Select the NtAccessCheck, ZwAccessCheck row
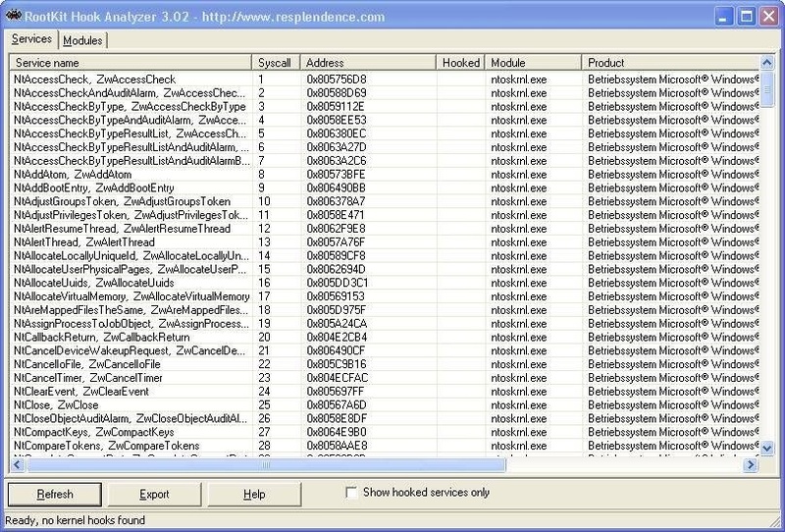This screenshot has width=785, height=532. tap(385, 80)
